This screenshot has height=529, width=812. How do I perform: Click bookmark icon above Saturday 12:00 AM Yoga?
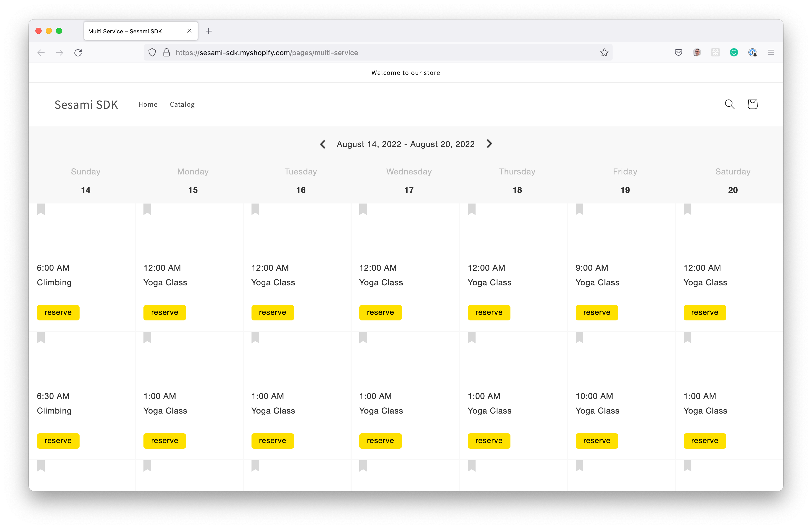[x=688, y=209]
